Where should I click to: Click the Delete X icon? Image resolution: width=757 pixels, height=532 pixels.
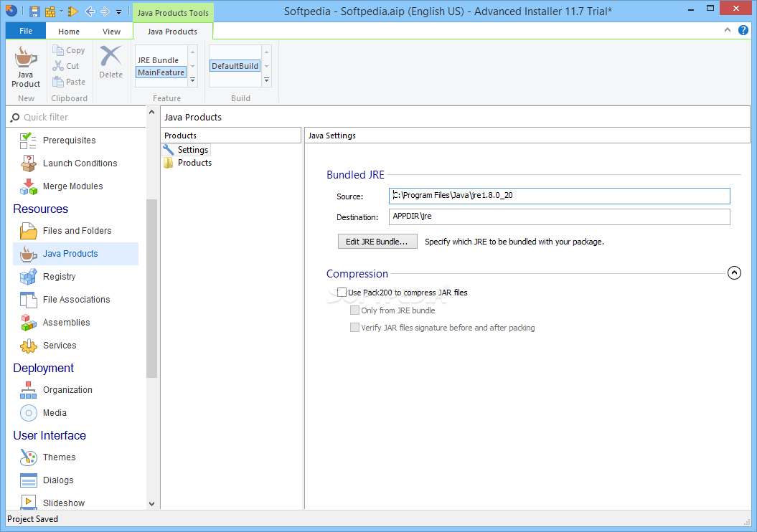(111, 57)
